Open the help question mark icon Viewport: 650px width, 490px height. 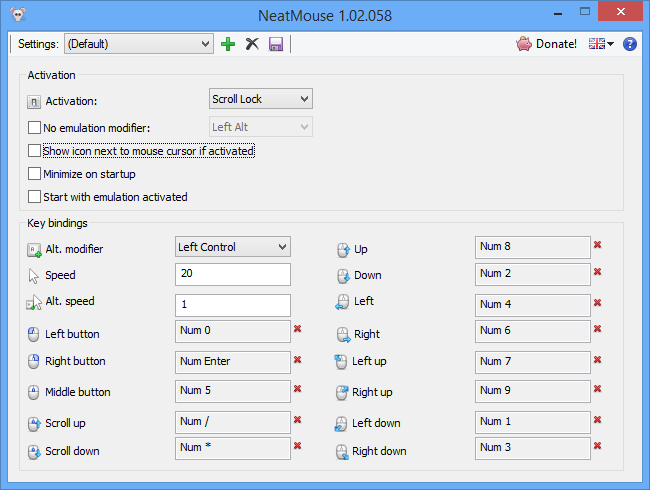630,44
